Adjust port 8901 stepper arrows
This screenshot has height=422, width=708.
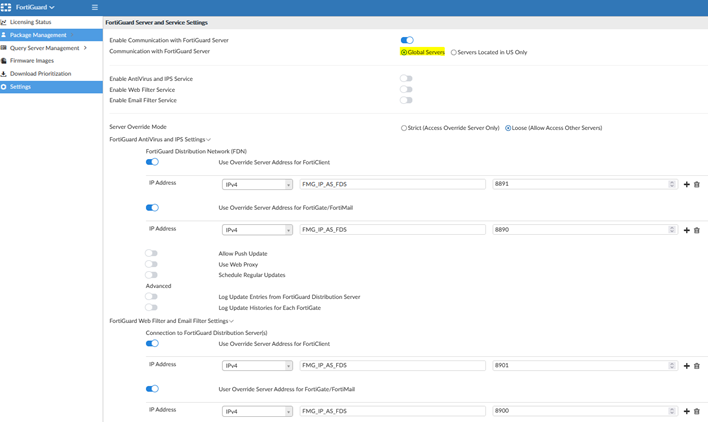[672, 366]
